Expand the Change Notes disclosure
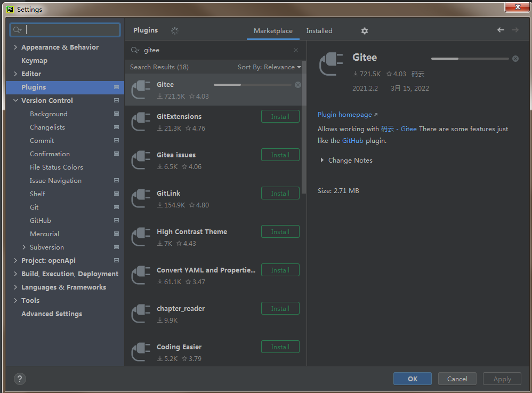This screenshot has height=393, width=532. [x=322, y=160]
